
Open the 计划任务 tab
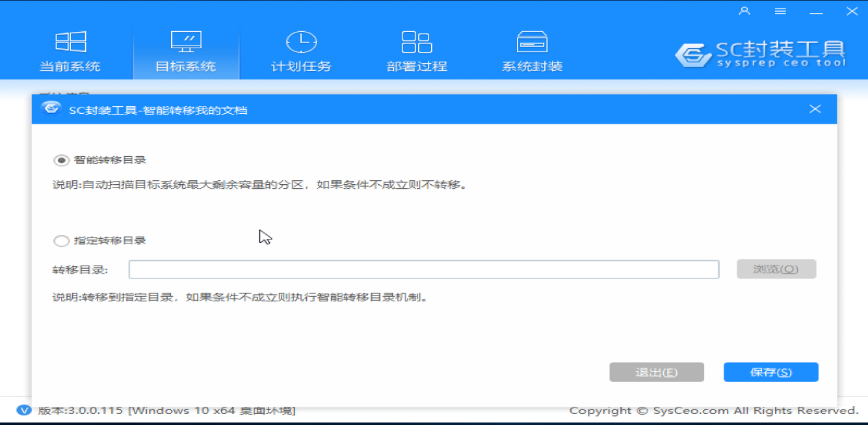[x=301, y=52]
